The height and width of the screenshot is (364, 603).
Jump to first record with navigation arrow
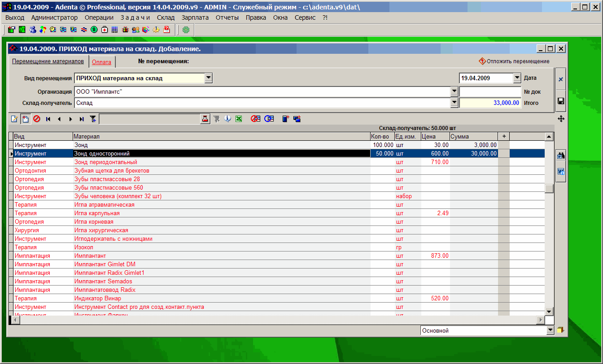[48, 119]
